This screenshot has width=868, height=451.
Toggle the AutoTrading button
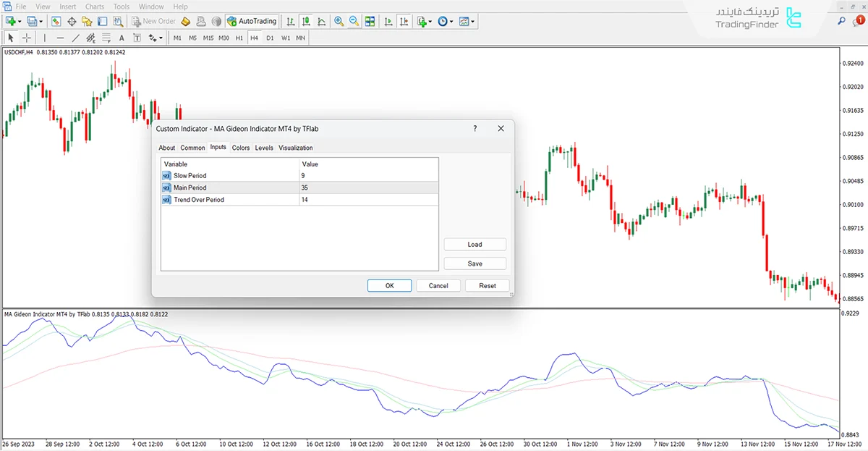click(x=252, y=21)
